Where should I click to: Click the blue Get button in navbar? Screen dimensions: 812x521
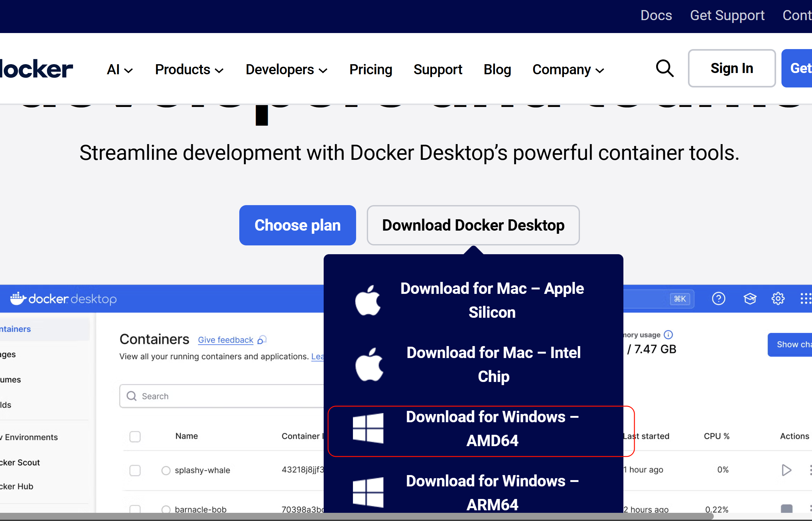pyautogui.click(x=797, y=68)
